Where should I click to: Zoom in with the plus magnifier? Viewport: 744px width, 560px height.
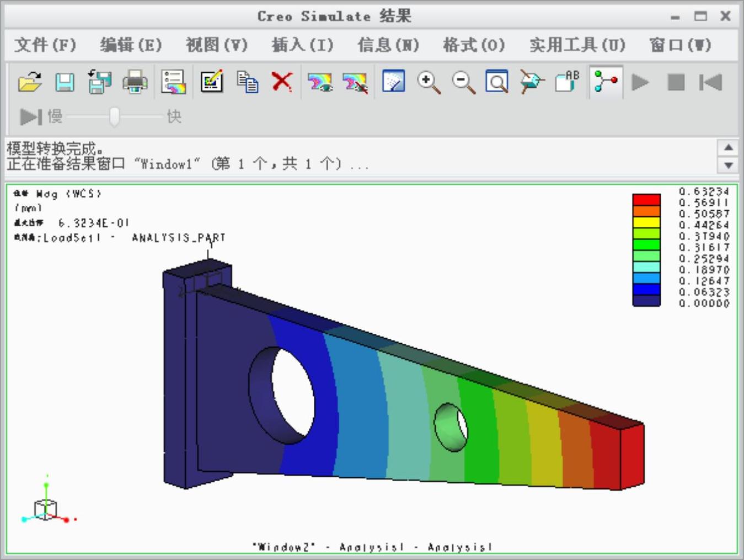[x=429, y=82]
